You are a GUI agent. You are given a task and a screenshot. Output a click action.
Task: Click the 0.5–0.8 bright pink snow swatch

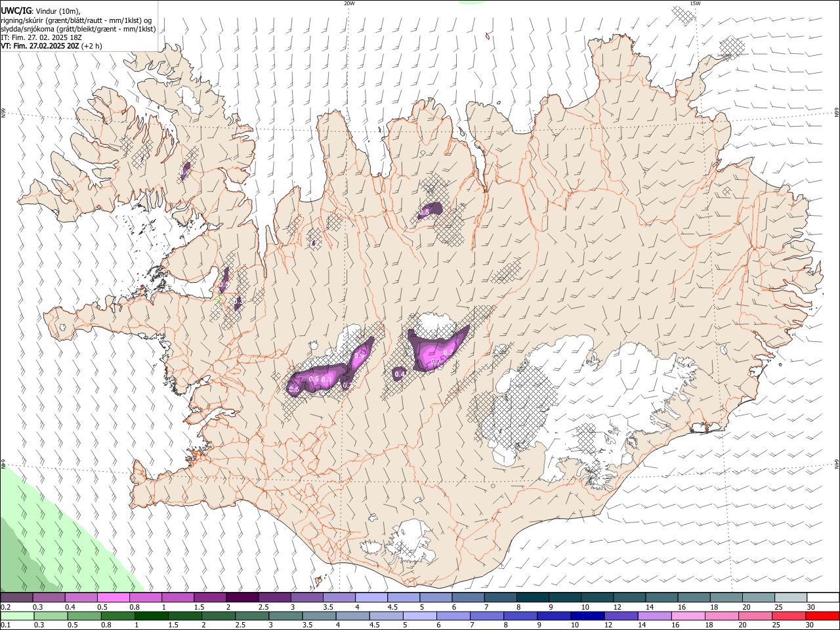114,597
